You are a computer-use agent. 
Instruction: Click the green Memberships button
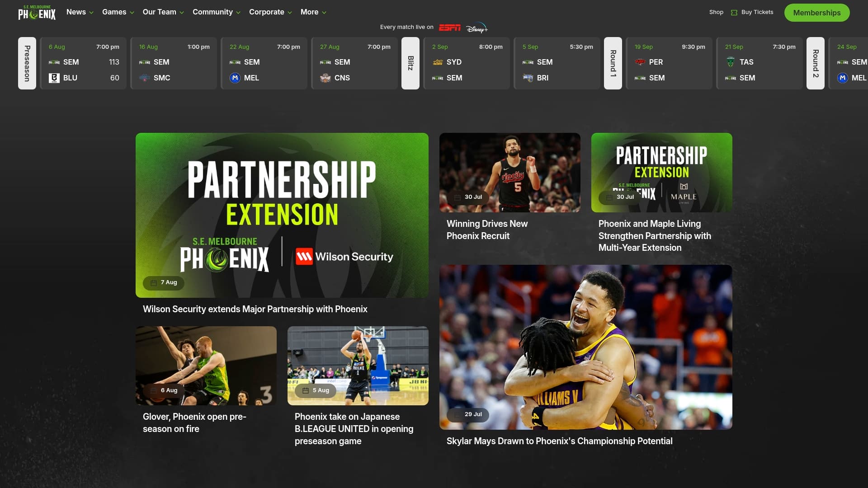[x=817, y=13]
